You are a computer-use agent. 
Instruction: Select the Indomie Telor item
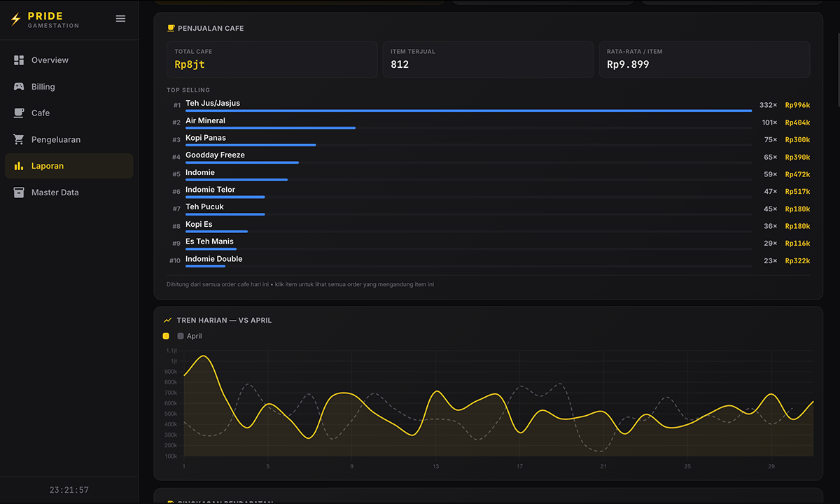[489, 191]
